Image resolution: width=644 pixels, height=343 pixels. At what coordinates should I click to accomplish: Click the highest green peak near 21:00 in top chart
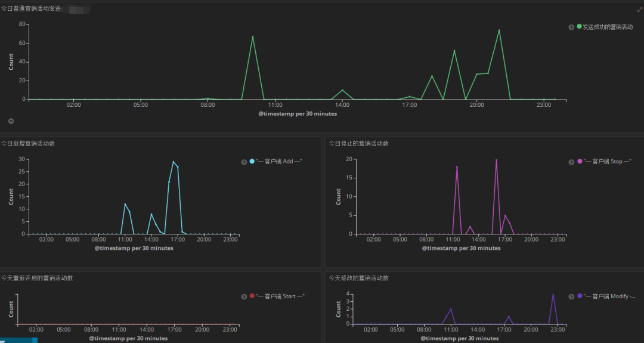[499, 30]
